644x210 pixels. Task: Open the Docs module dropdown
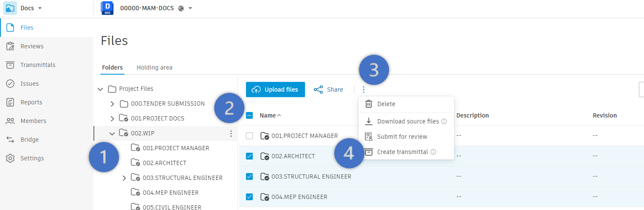[40, 8]
